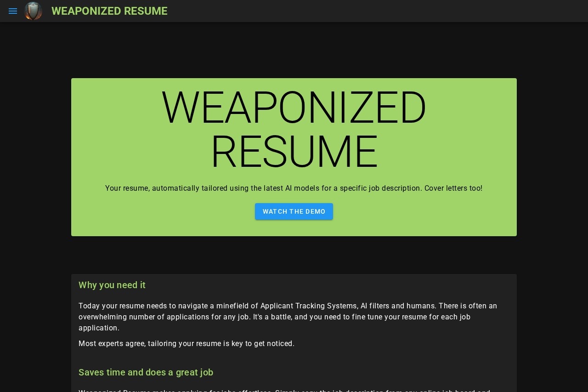This screenshot has height=392, width=588.
Task: Click the word 'application.' ending first paragraph
Action: (x=99, y=328)
